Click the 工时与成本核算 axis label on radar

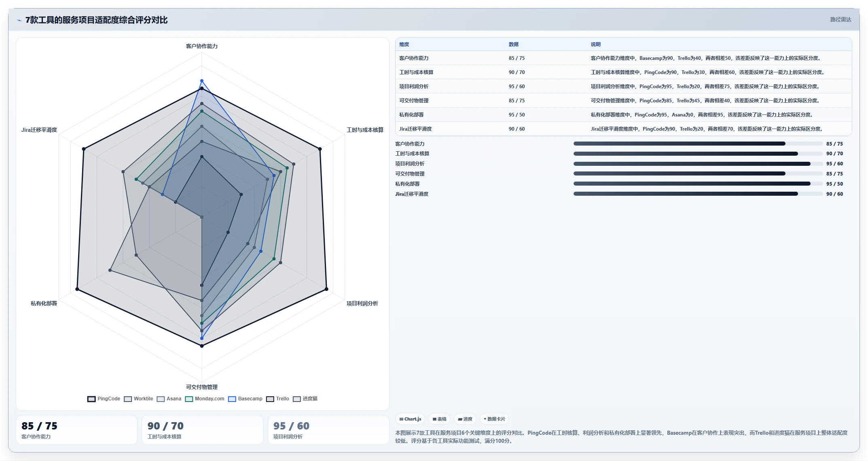pyautogui.click(x=365, y=130)
